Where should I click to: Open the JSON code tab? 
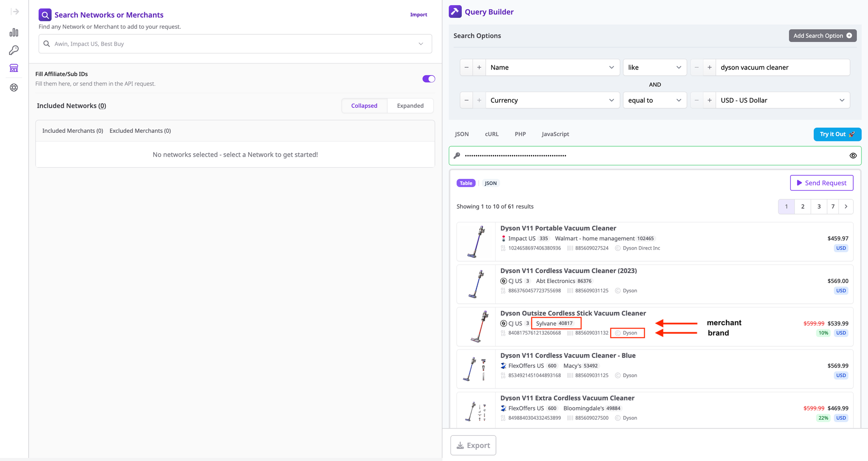(462, 134)
